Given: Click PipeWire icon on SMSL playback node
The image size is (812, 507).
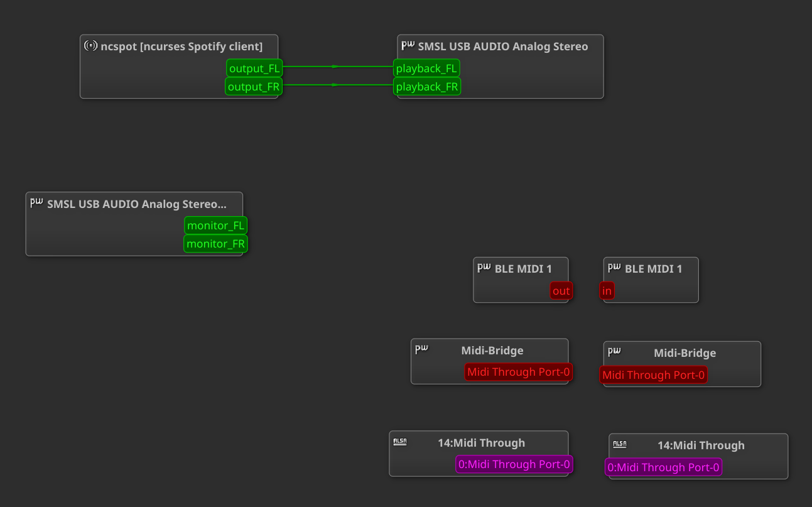Looking at the screenshot, I should point(408,45).
